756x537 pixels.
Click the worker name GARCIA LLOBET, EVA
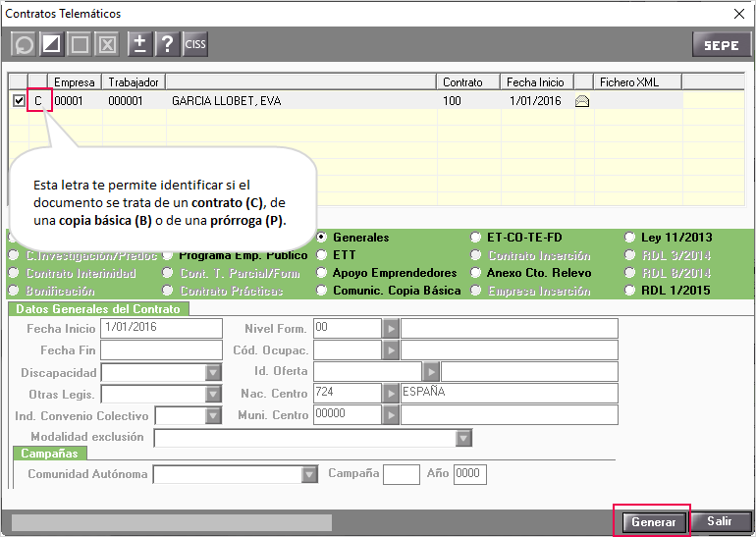pyautogui.click(x=226, y=101)
